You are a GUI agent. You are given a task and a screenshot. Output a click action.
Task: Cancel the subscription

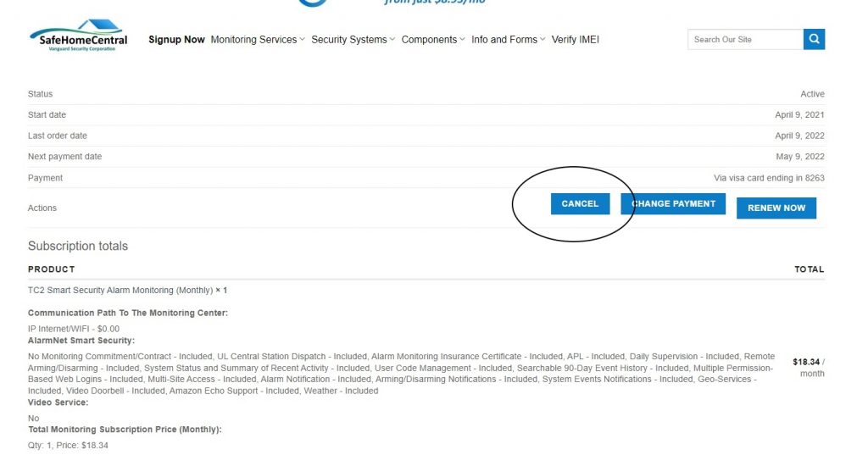tap(580, 203)
